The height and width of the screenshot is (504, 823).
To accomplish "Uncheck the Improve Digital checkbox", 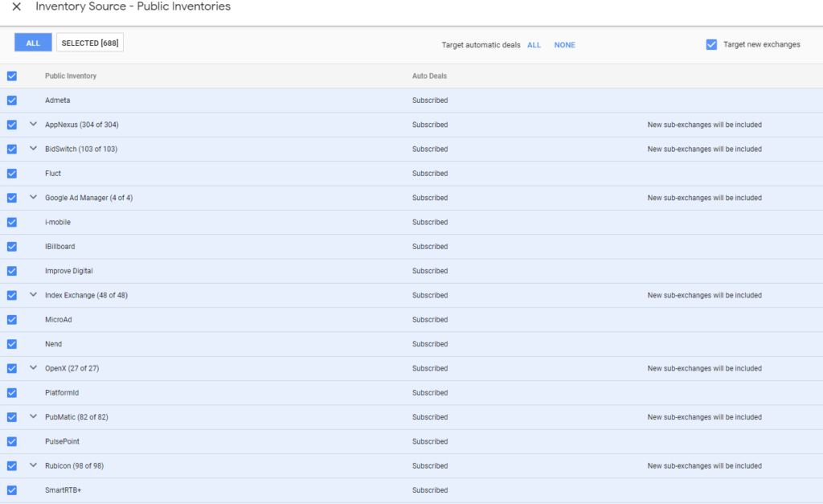I will coord(12,271).
